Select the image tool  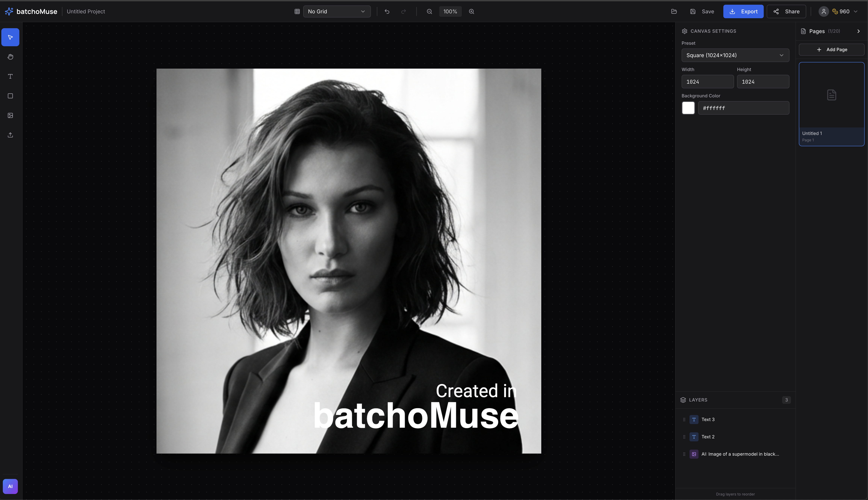10,115
